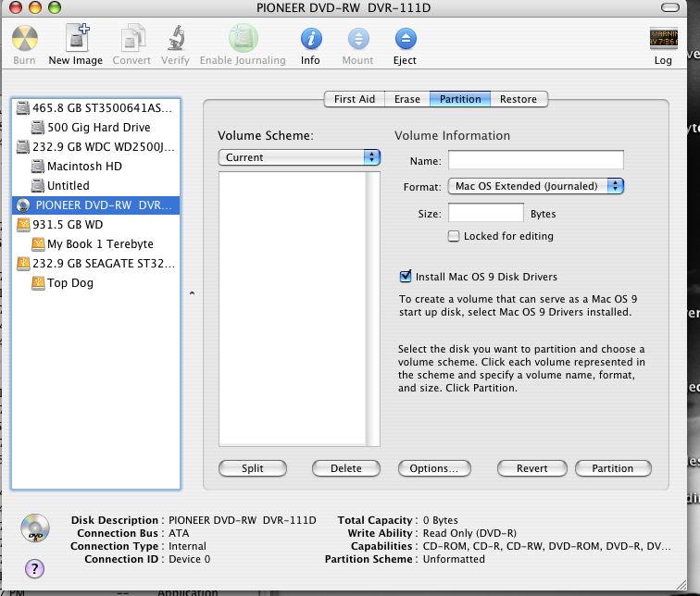This screenshot has width=700, height=596.
Task: Click the 'Internal' connection type value
Action: (x=187, y=546)
